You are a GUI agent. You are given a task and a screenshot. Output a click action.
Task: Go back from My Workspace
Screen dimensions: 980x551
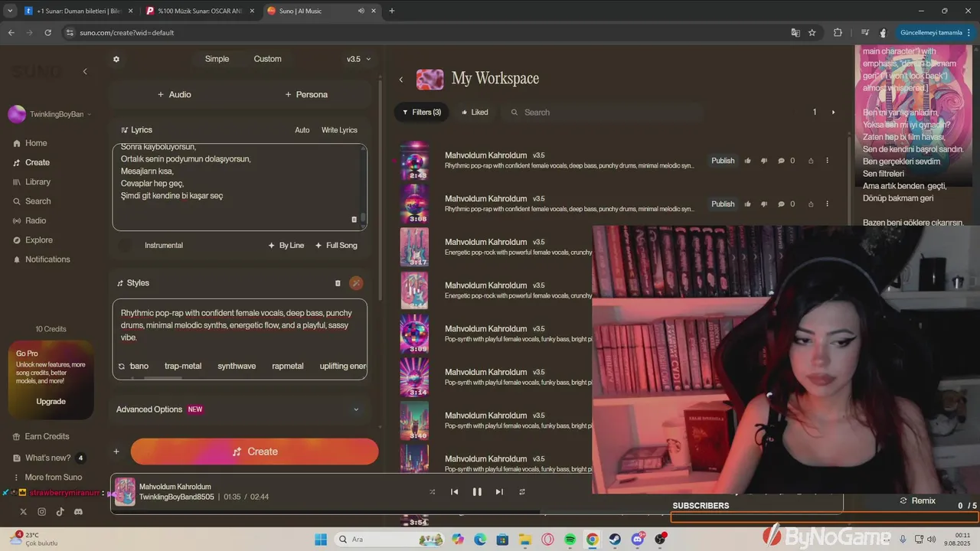coord(401,80)
